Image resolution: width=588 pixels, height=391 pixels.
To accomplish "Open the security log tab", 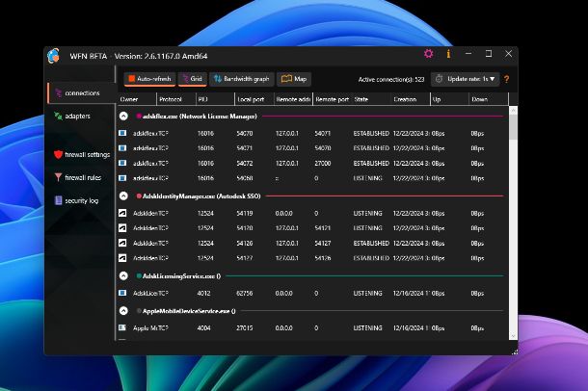I will pos(82,200).
